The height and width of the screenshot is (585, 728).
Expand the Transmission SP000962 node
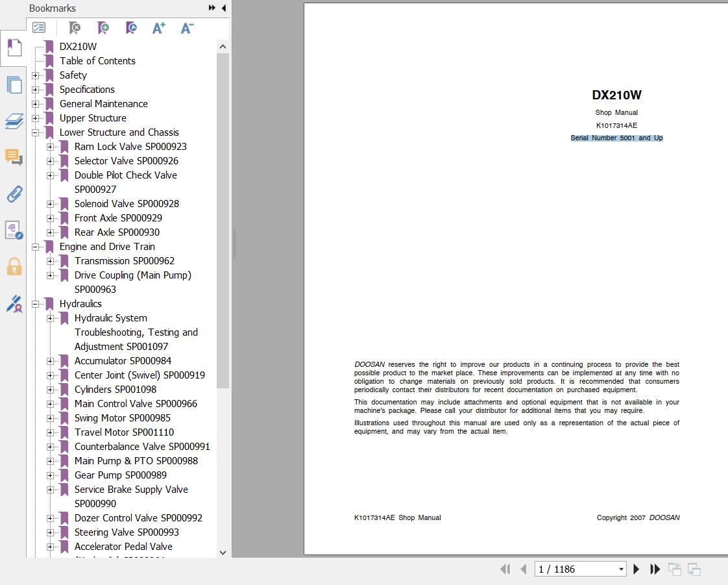point(50,261)
